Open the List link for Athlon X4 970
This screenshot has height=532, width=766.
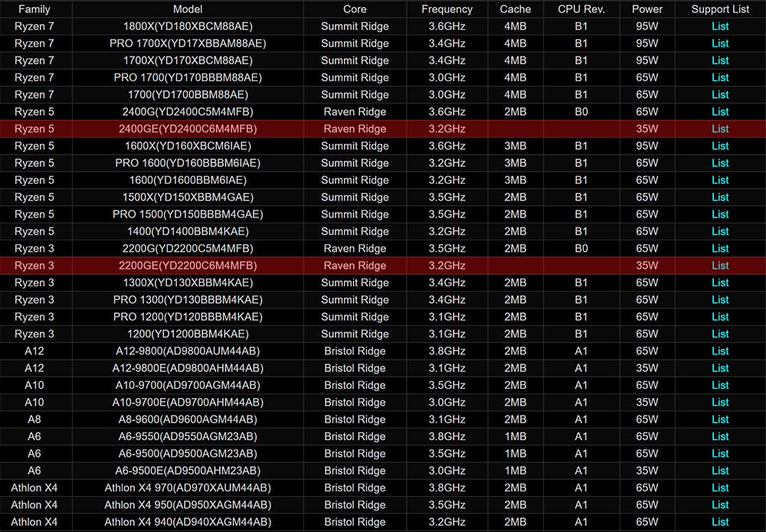click(x=720, y=488)
